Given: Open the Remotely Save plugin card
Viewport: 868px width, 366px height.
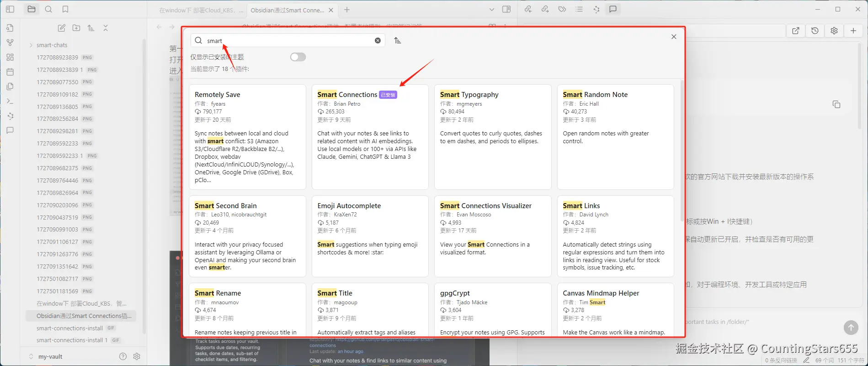Looking at the screenshot, I should pyautogui.click(x=247, y=137).
